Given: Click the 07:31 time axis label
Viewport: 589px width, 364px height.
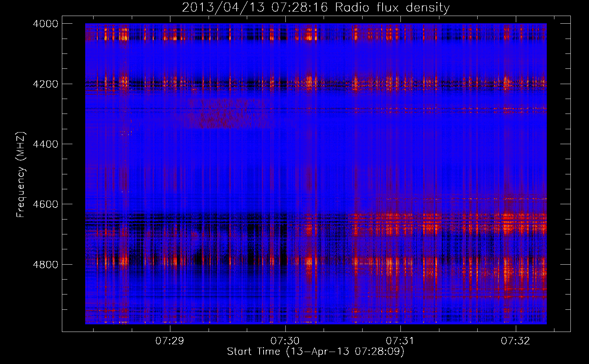Looking at the screenshot, I should tap(400, 341).
